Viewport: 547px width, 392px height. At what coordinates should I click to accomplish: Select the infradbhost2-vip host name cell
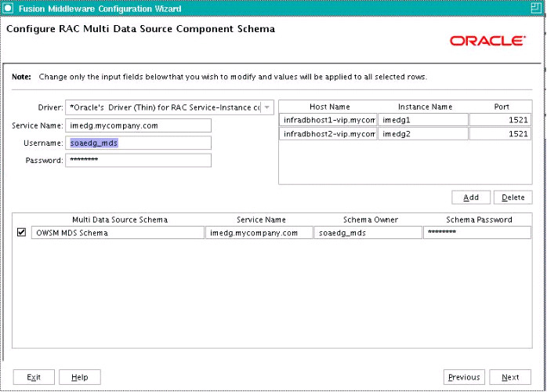(x=329, y=134)
